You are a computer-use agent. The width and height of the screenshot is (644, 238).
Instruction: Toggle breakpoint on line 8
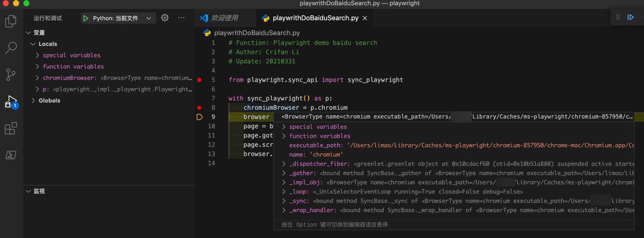point(199,108)
